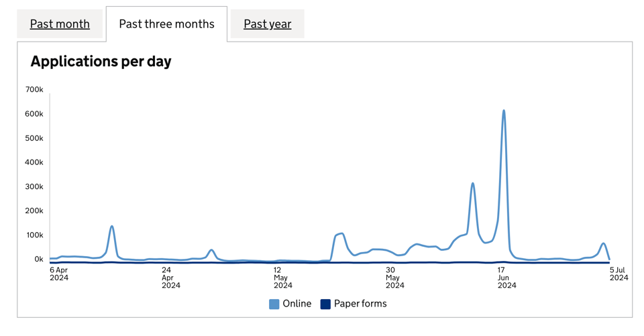Click the 12 May 2024 axis label
This screenshot has width=644, height=336.
click(283, 278)
